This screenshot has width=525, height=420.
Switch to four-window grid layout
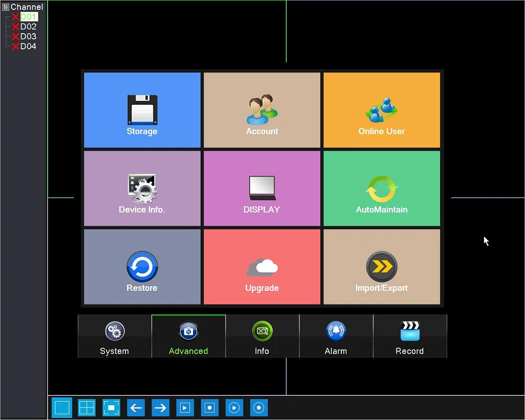pos(87,407)
